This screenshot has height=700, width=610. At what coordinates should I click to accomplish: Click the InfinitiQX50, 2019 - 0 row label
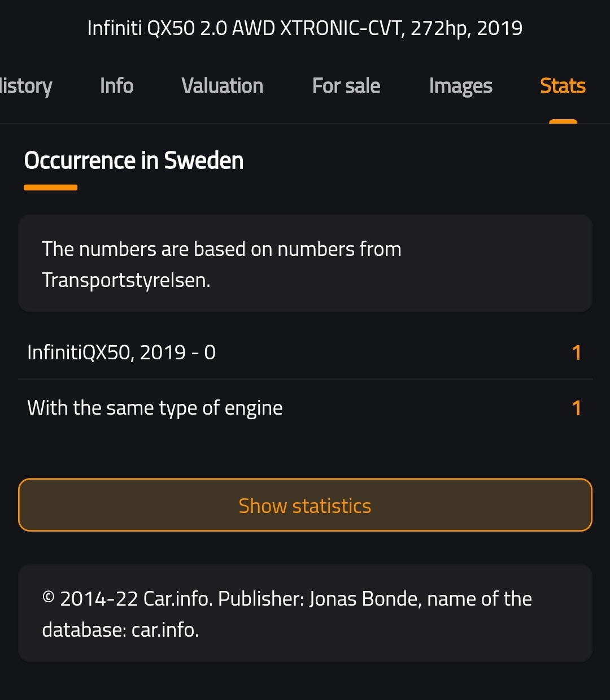point(121,353)
